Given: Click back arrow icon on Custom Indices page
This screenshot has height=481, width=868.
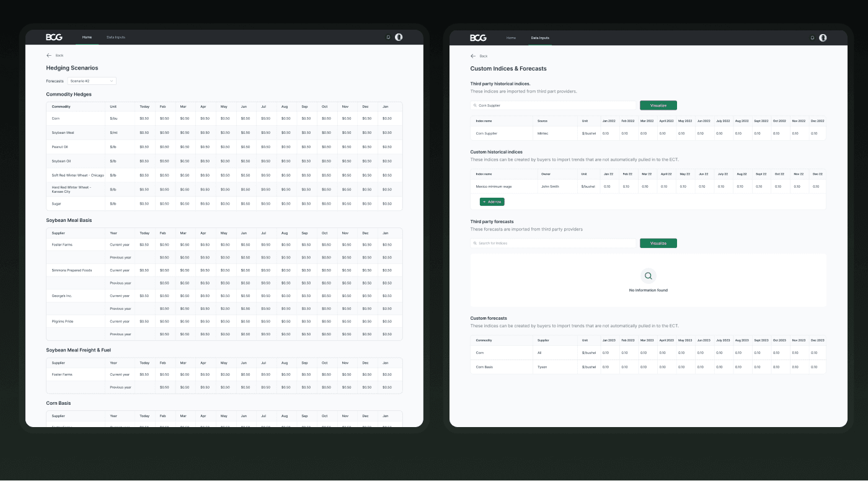Looking at the screenshot, I should (473, 56).
